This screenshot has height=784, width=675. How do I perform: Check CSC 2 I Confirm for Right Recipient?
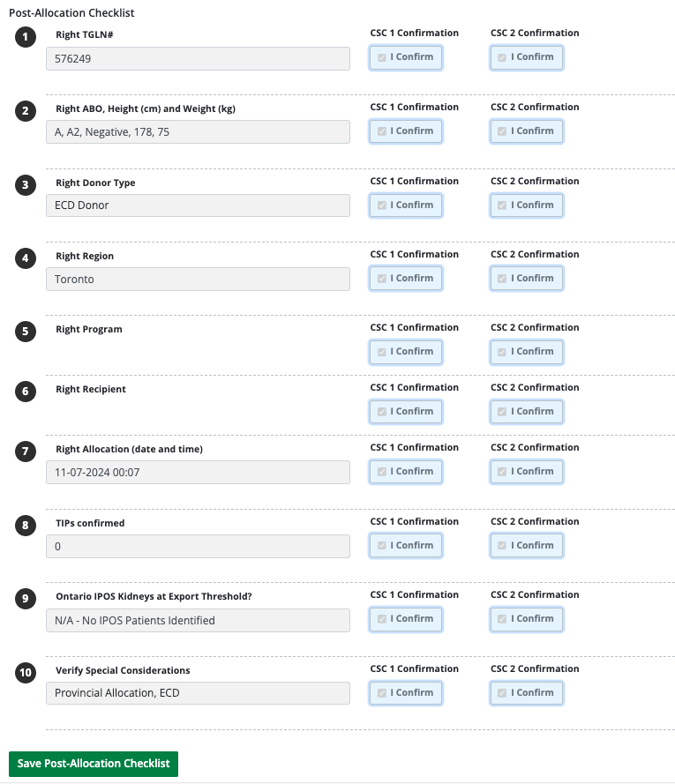pyautogui.click(x=526, y=411)
